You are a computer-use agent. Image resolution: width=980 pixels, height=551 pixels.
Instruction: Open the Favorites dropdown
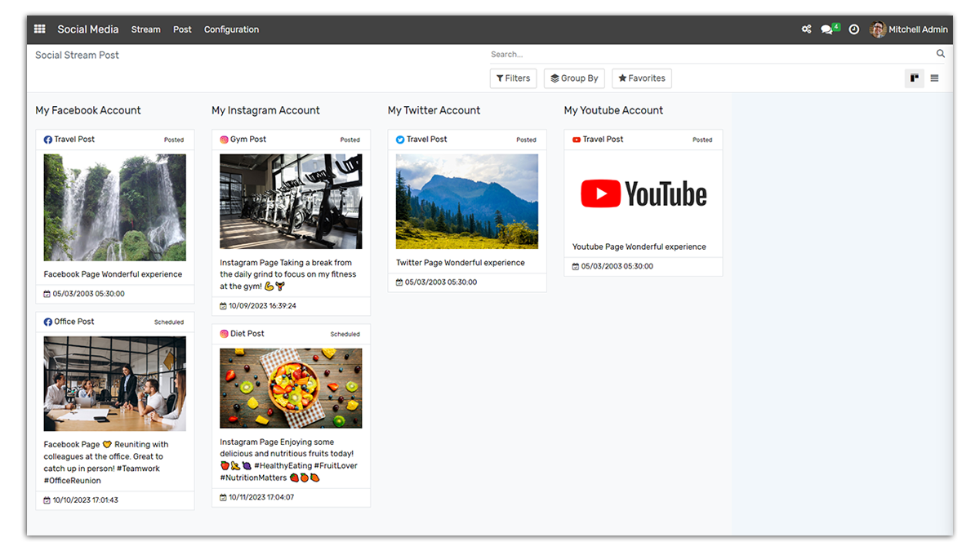coord(642,78)
